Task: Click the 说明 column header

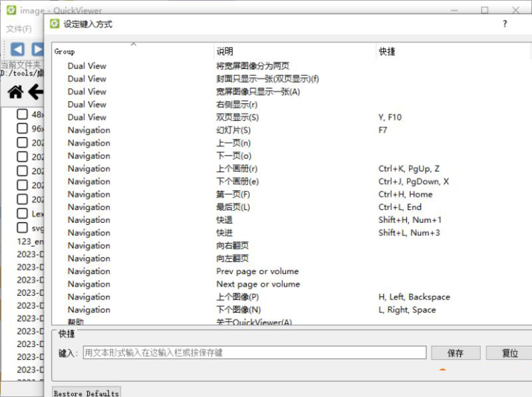Action: click(295, 51)
